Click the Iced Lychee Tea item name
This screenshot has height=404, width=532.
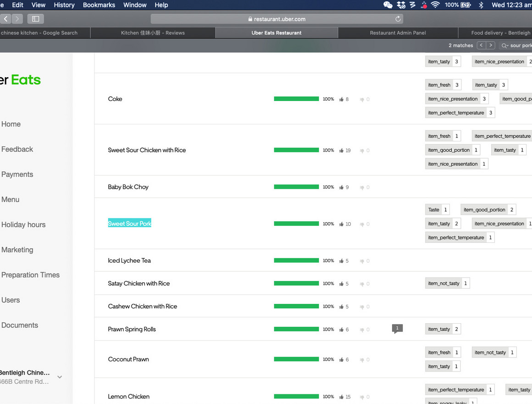(x=129, y=260)
